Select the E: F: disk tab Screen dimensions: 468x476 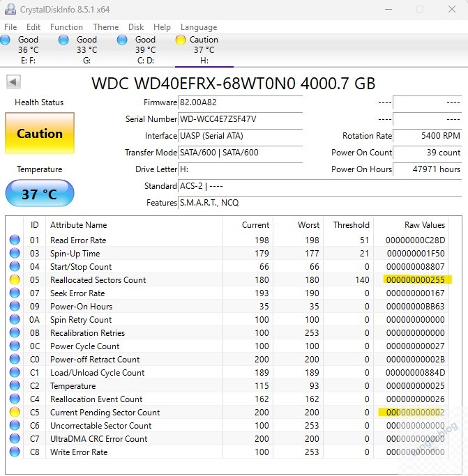click(28, 49)
